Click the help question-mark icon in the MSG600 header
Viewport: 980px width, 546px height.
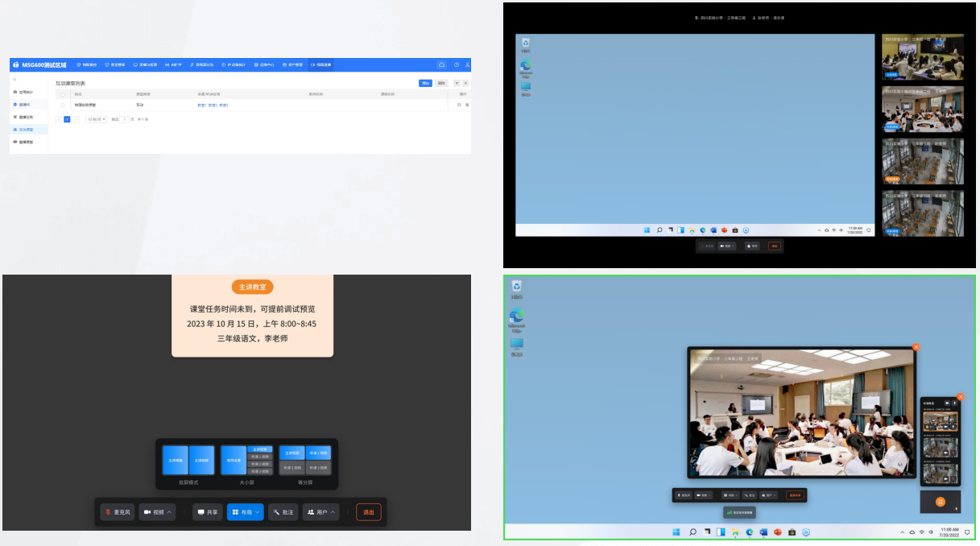[457, 64]
